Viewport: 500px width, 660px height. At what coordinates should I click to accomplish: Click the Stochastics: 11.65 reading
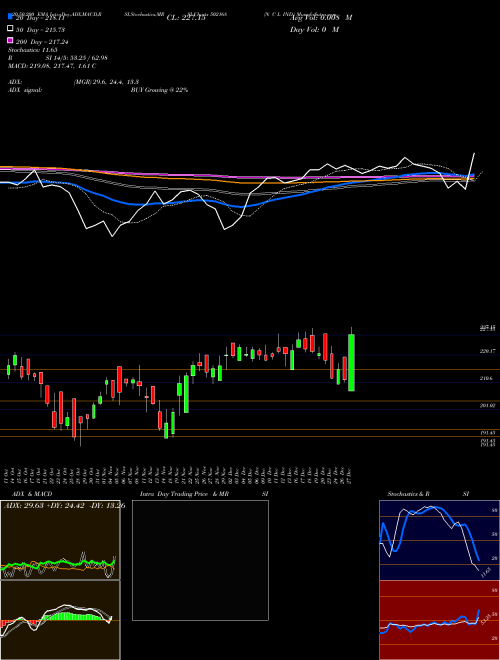point(32,50)
